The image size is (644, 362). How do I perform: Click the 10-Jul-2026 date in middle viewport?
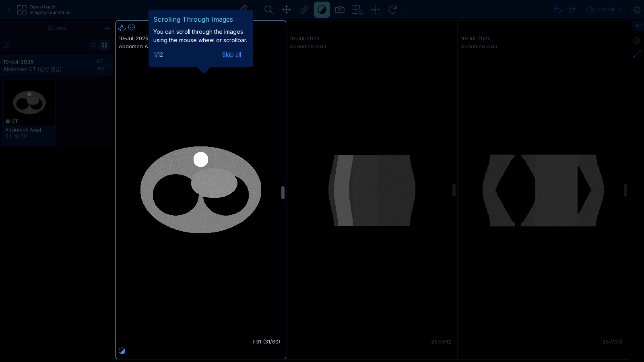(x=305, y=39)
